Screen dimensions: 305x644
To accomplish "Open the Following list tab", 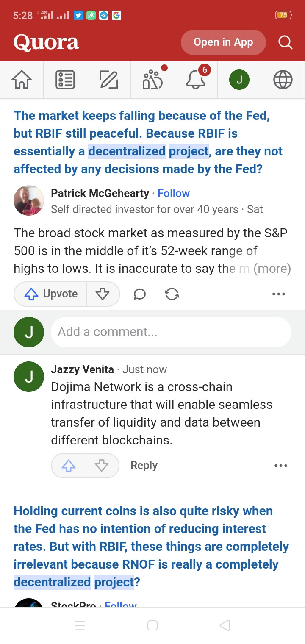I will pyautogui.click(x=65, y=80).
